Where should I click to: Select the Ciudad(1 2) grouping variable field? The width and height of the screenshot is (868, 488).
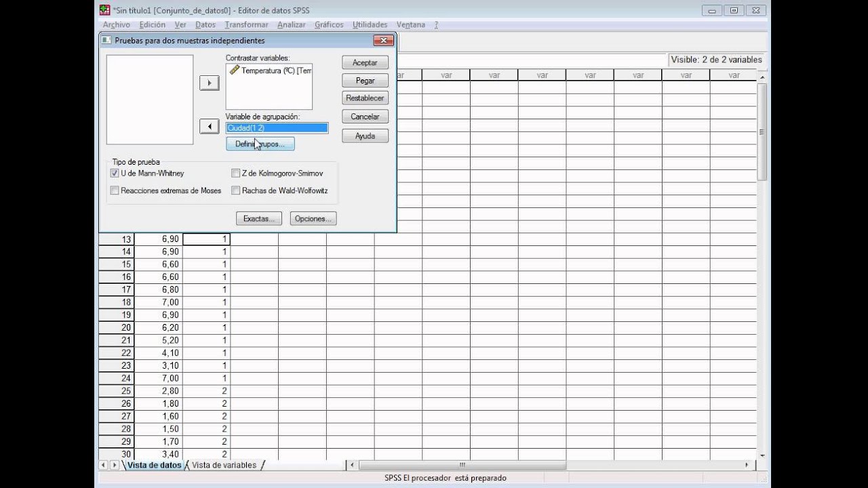click(x=277, y=127)
